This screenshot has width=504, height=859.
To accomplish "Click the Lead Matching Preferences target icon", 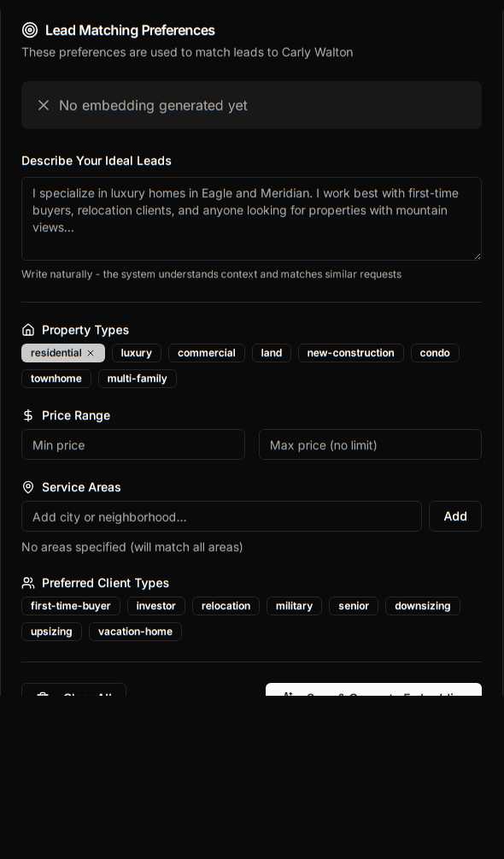I will (x=30, y=30).
